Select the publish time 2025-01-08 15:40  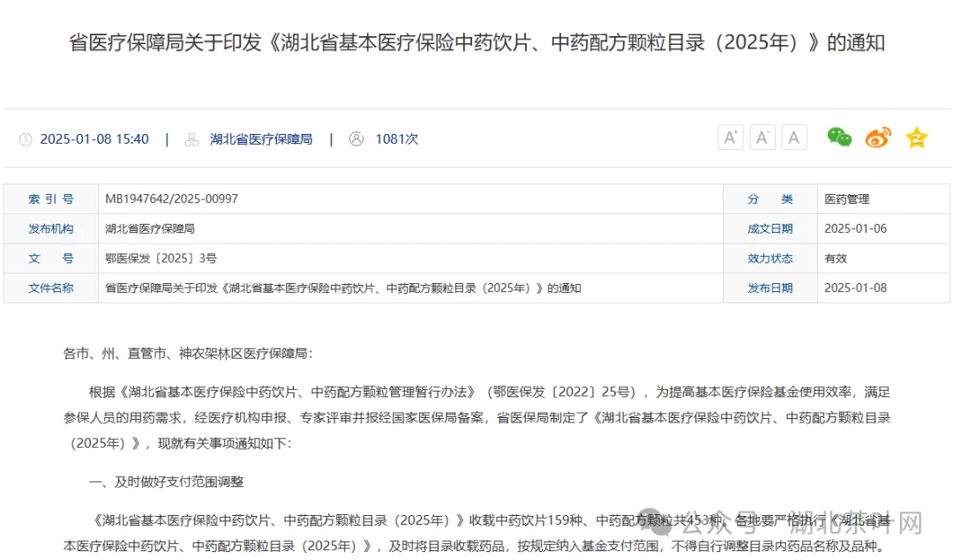[x=94, y=138]
